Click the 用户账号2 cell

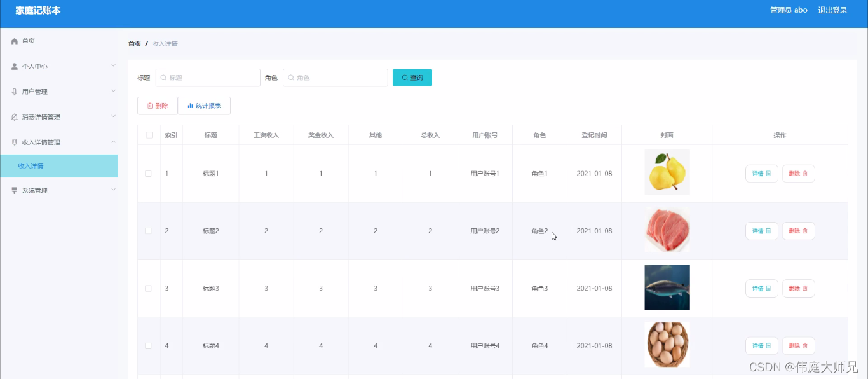click(x=485, y=231)
